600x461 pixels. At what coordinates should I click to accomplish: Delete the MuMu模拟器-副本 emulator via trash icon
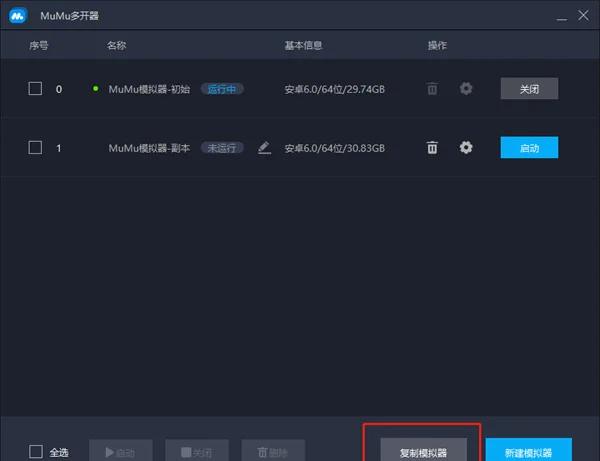[x=432, y=147]
